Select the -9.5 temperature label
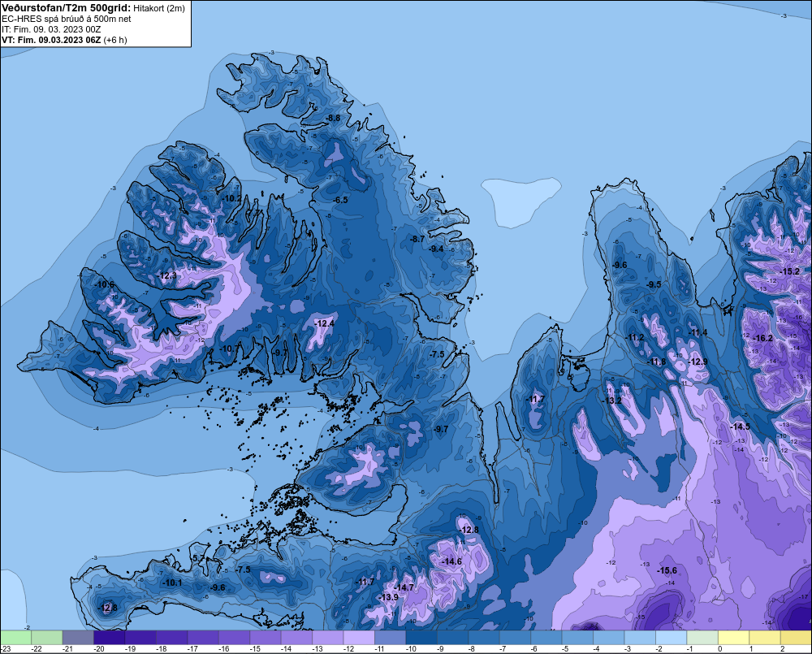 coord(654,284)
